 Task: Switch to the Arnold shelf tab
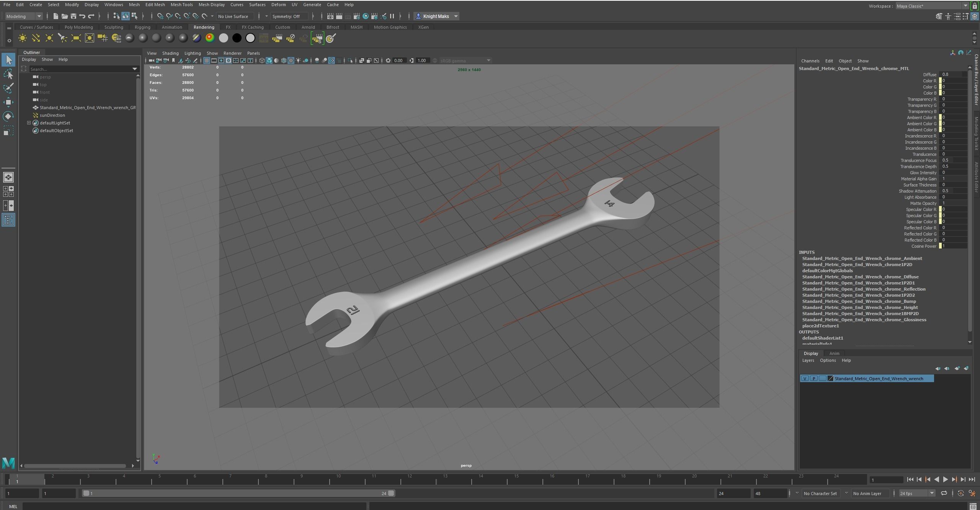coord(308,27)
